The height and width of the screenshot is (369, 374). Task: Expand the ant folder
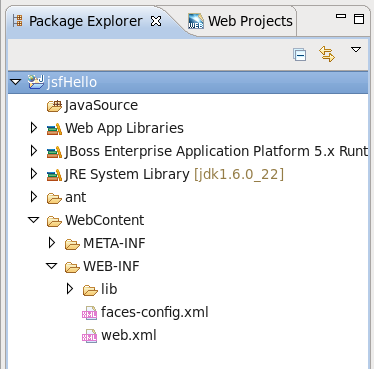(x=34, y=197)
